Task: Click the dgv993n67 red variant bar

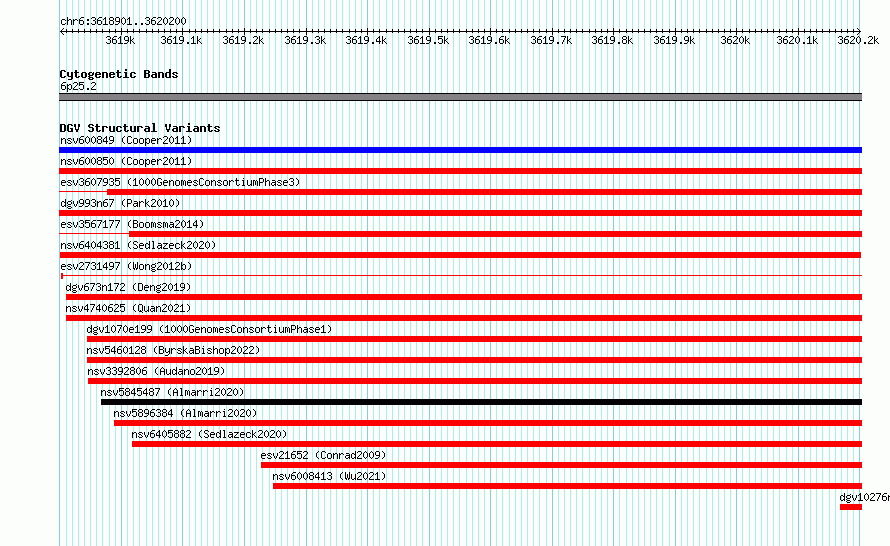Action: (x=460, y=213)
